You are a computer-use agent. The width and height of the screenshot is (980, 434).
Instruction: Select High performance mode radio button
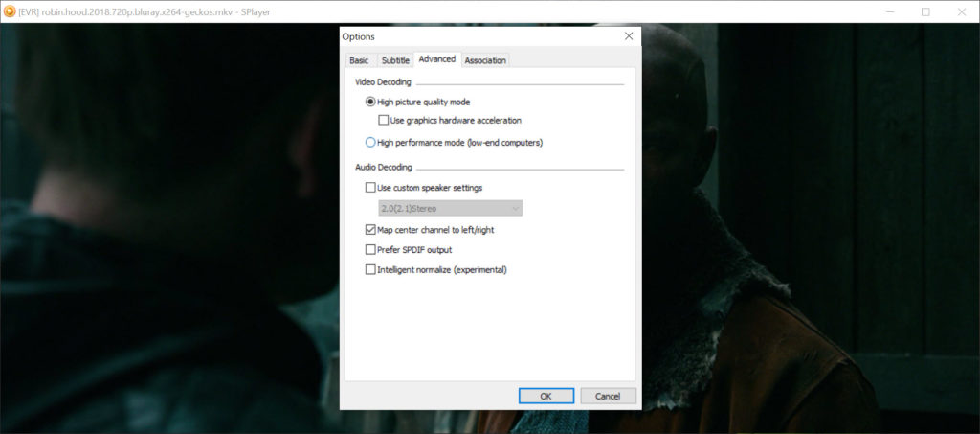tap(370, 143)
